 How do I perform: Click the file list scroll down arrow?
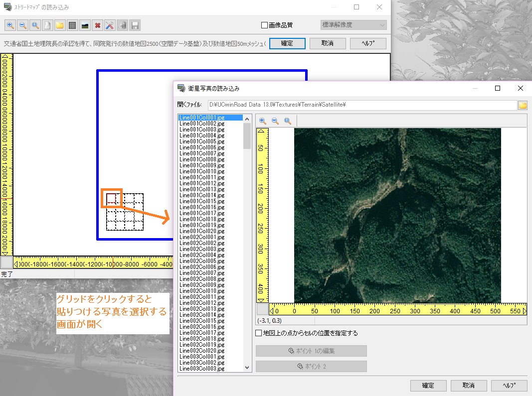[247, 367]
